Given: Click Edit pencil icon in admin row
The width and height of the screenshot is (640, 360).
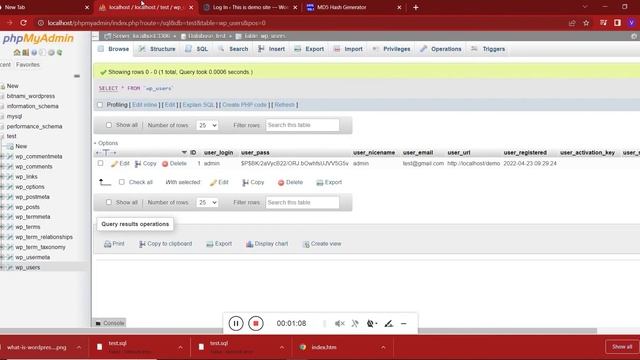Looking at the screenshot, I should click(x=114, y=164).
